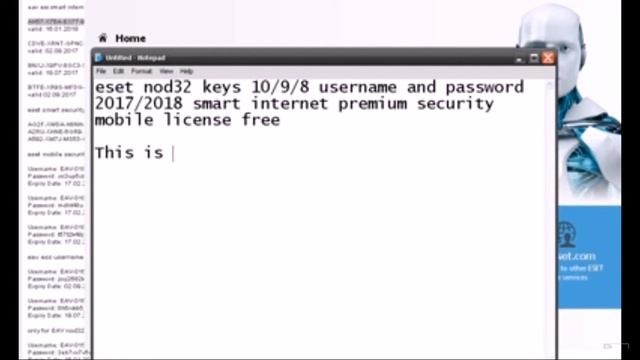Minimize the Notepad window
Viewport: 640px width, 360px height.
tap(519, 58)
